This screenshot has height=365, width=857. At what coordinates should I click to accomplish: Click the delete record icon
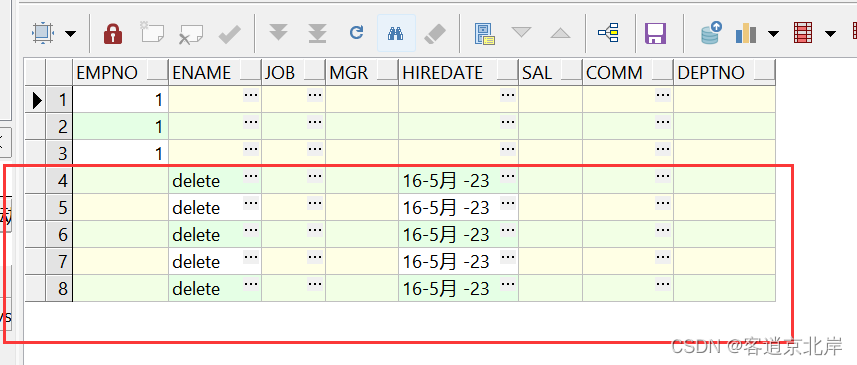click(x=191, y=34)
